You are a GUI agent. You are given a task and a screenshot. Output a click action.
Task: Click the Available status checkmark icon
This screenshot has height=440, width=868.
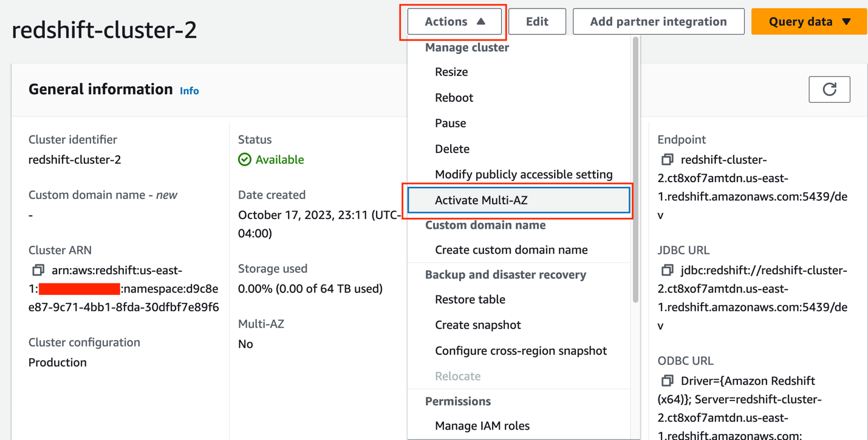click(245, 160)
